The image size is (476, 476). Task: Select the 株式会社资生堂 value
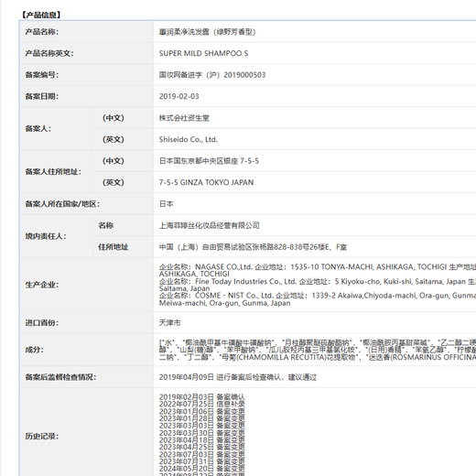click(x=184, y=118)
